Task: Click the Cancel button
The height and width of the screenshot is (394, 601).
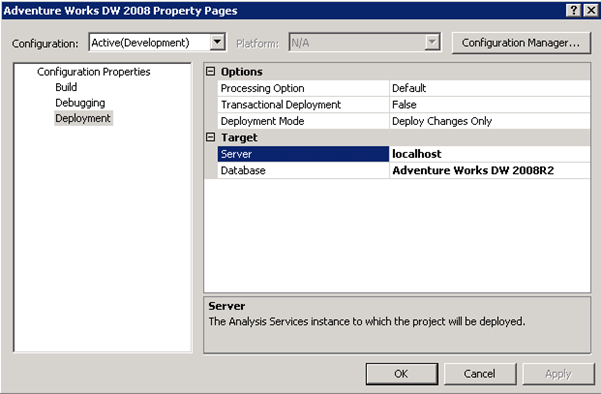Action: tap(480, 374)
